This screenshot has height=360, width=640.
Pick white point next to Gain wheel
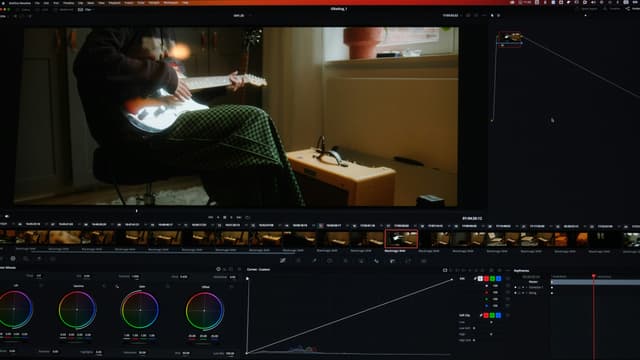click(x=117, y=287)
